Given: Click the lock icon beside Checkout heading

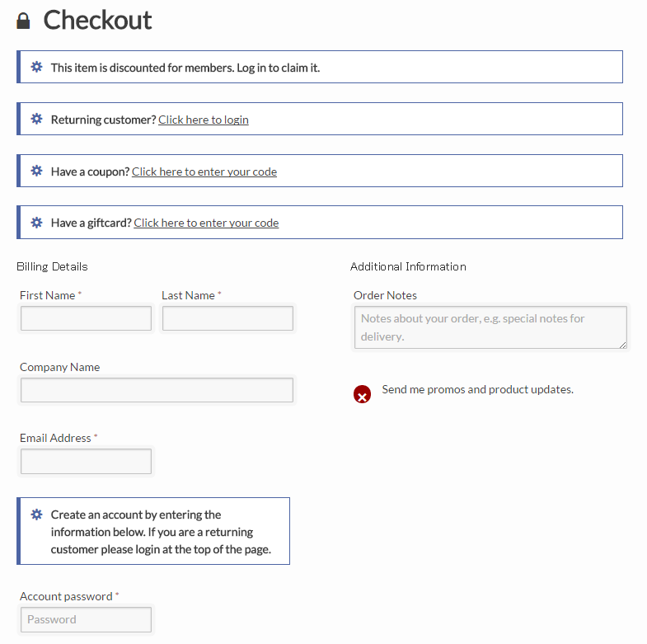Looking at the screenshot, I should (23, 21).
